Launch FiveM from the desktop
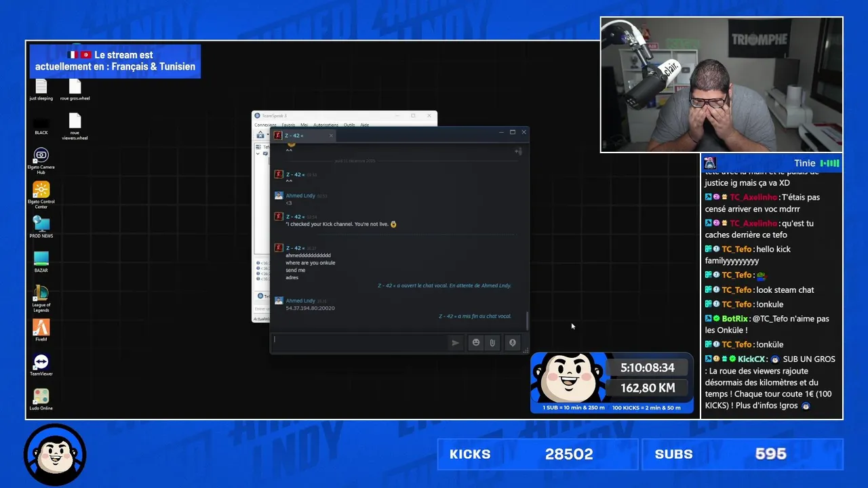 point(41,331)
